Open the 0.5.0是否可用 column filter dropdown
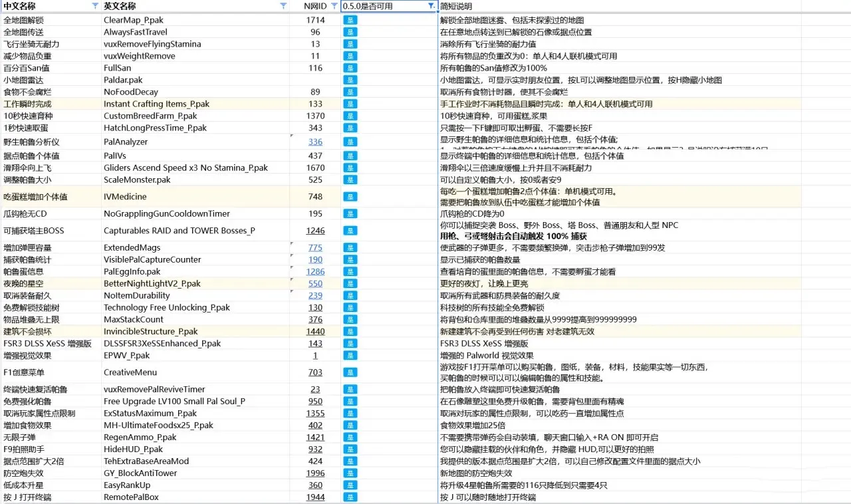This screenshot has width=851, height=504. click(x=431, y=5)
